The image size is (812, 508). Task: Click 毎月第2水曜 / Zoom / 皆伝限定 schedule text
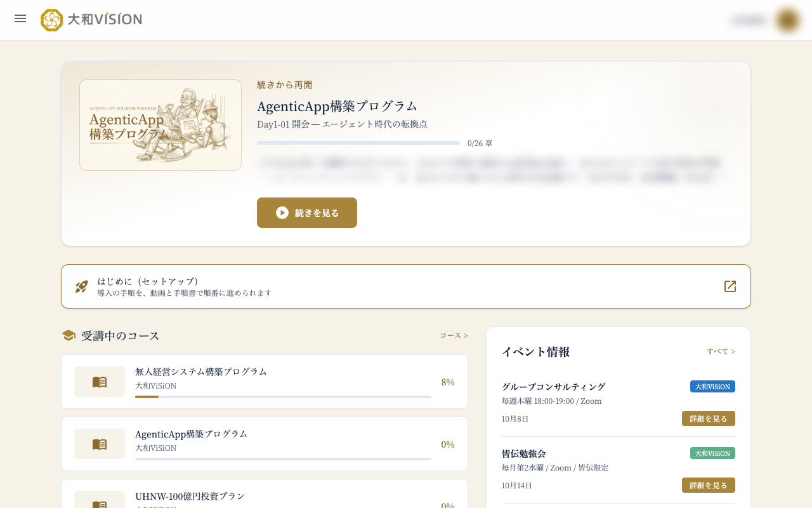point(555,468)
